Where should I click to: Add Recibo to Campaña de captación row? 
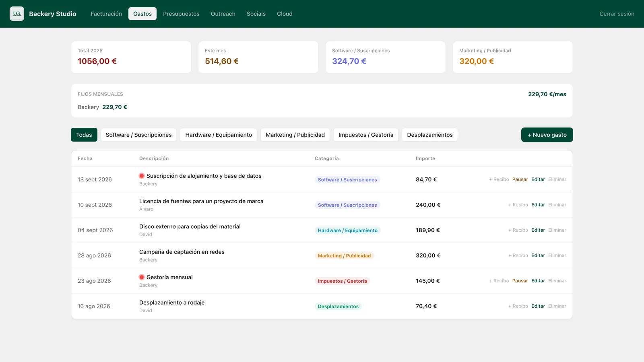pyautogui.click(x=518, y=255)
